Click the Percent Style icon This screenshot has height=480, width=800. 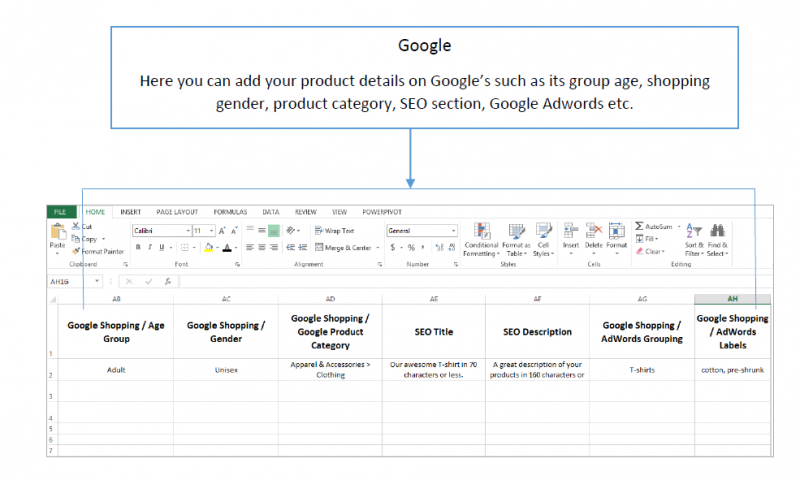(x=411, y=247)
